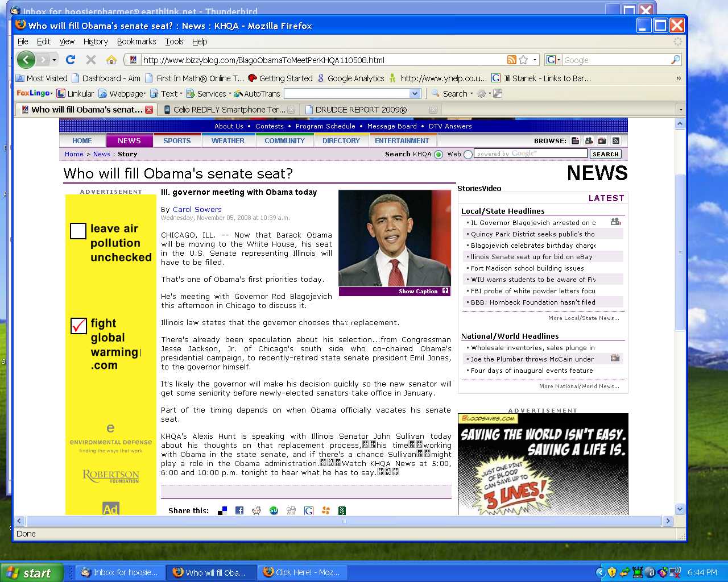Viewport: 728px width, 582px height.
Task: Select the Web search radio button
Action: click(x=468, y=155)
